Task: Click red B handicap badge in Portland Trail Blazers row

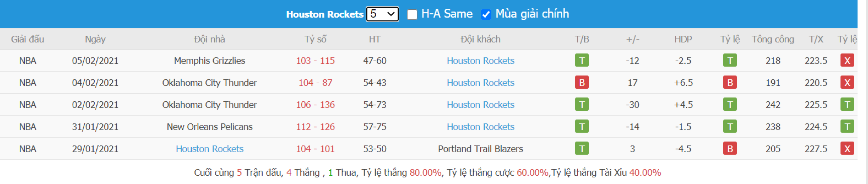Action: coord(730,149)
